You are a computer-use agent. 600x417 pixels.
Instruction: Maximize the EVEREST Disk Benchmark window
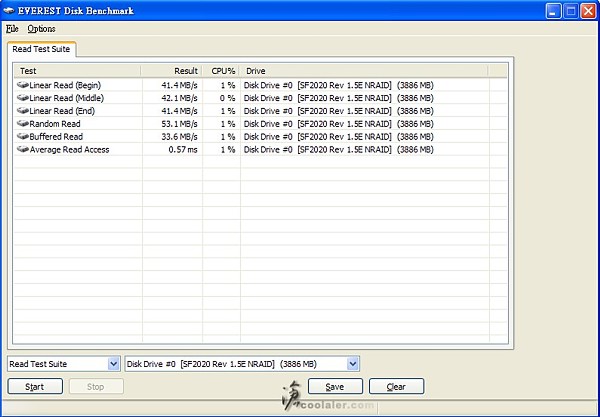click(571, 11)
